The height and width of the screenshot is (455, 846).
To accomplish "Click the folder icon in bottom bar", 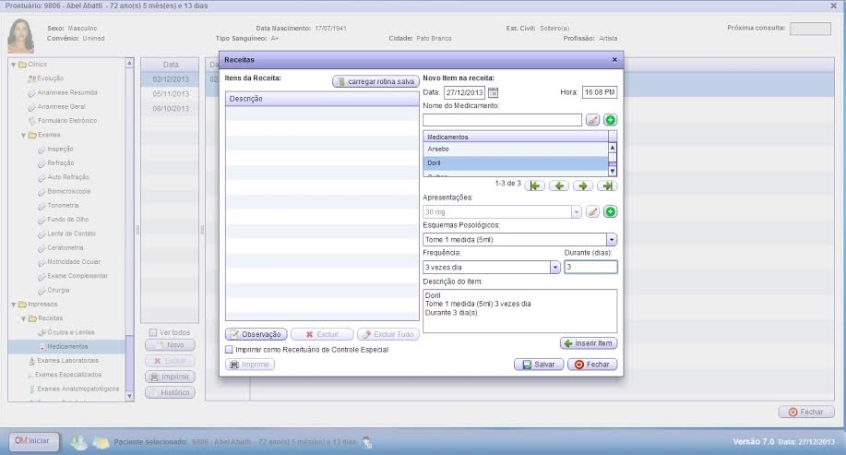I will pyautogui.click(x=101, y=443).
